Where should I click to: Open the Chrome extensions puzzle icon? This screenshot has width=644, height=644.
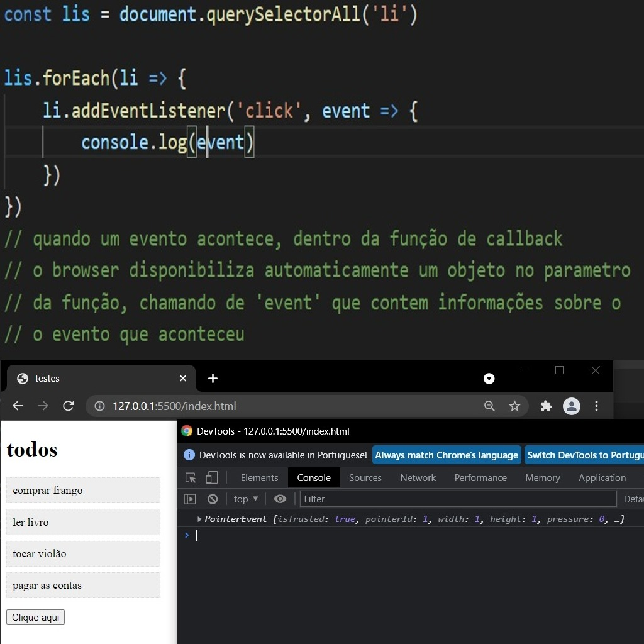546,406
